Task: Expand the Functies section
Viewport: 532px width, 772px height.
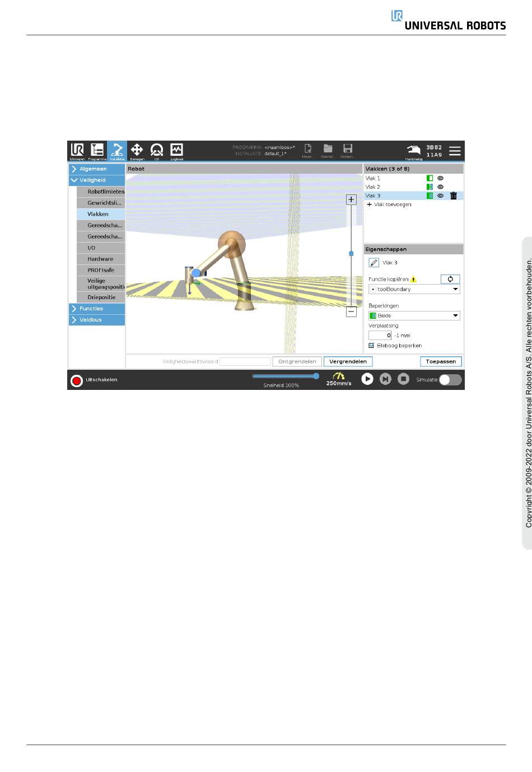Action: coord(97,309)
